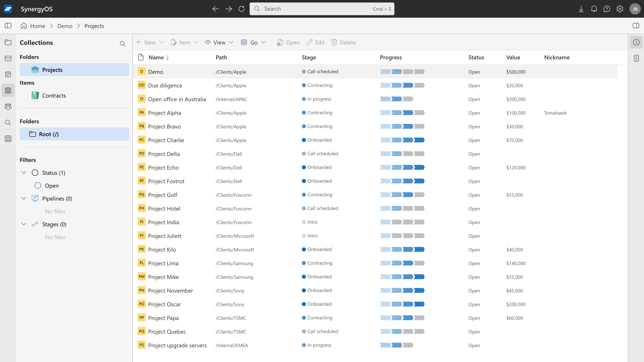Open the Go dropdown

[254, 42]
